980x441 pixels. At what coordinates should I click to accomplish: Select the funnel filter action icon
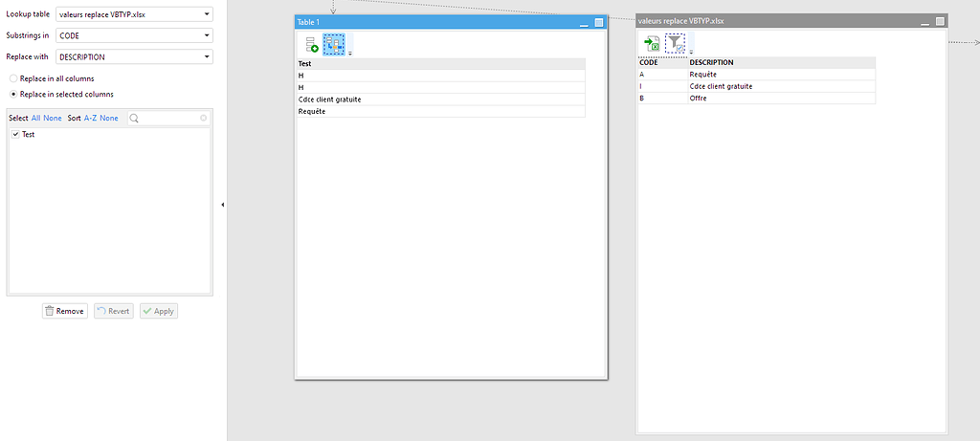pyautogui.click(x=675, y=43)
